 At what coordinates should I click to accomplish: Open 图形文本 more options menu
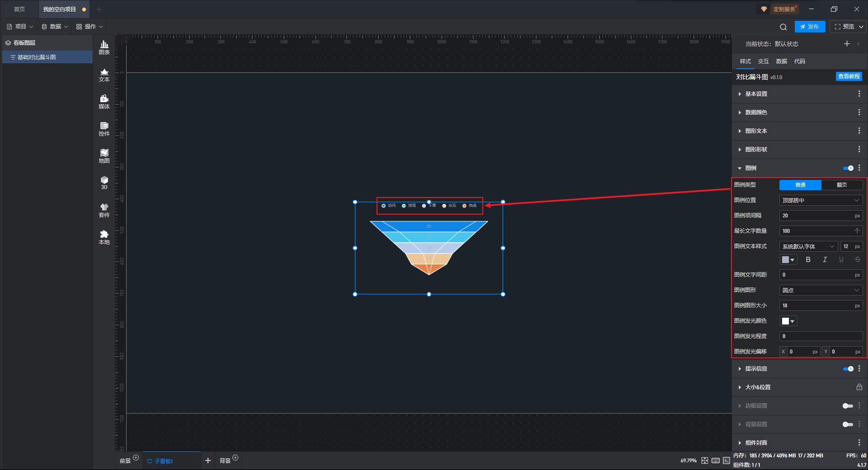859,131
